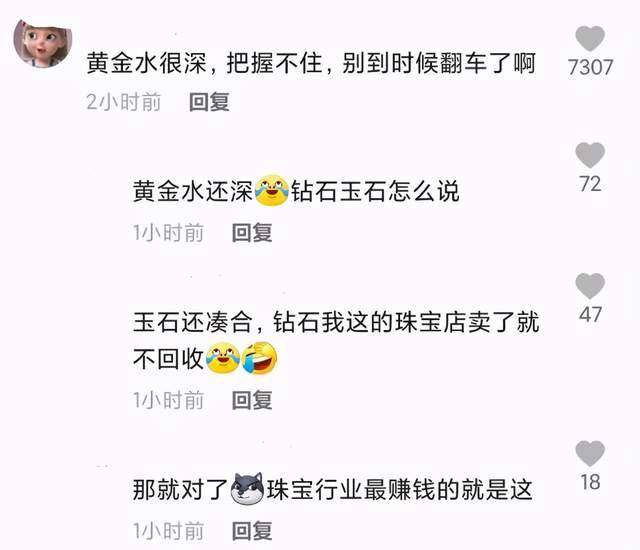
Task: Tap the crying emoji right after 不回收
Action: click(x=223, y=358)
